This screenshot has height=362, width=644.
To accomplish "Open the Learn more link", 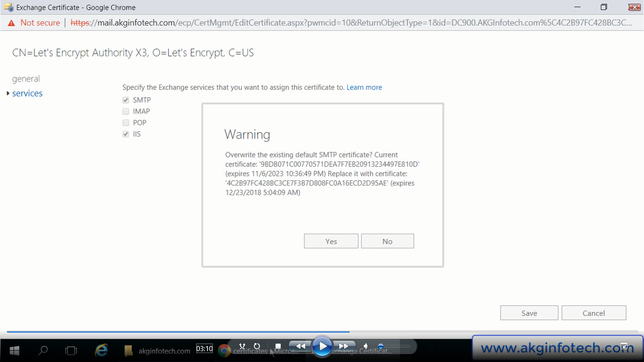I will pyautogui.click(x=364, y=87).
